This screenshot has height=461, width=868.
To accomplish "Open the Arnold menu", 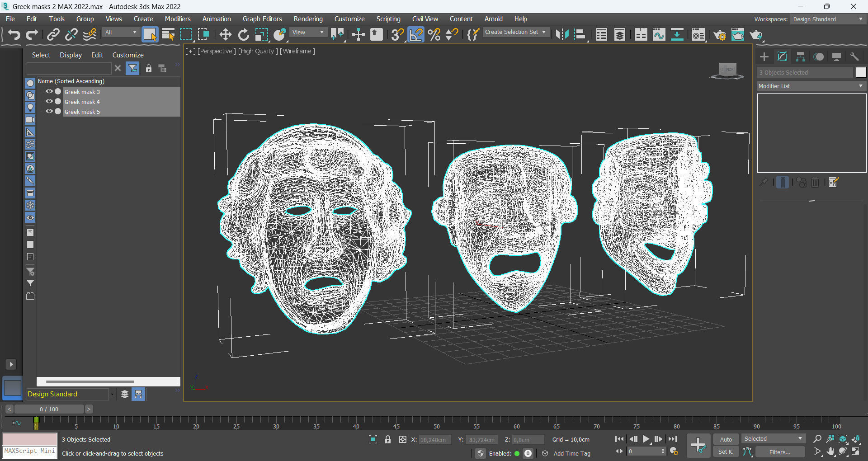I will [494, 19].
